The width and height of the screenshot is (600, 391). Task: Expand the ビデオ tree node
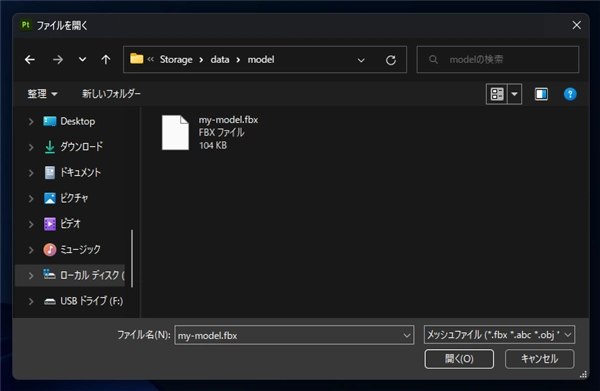click(x=31, y=224)
